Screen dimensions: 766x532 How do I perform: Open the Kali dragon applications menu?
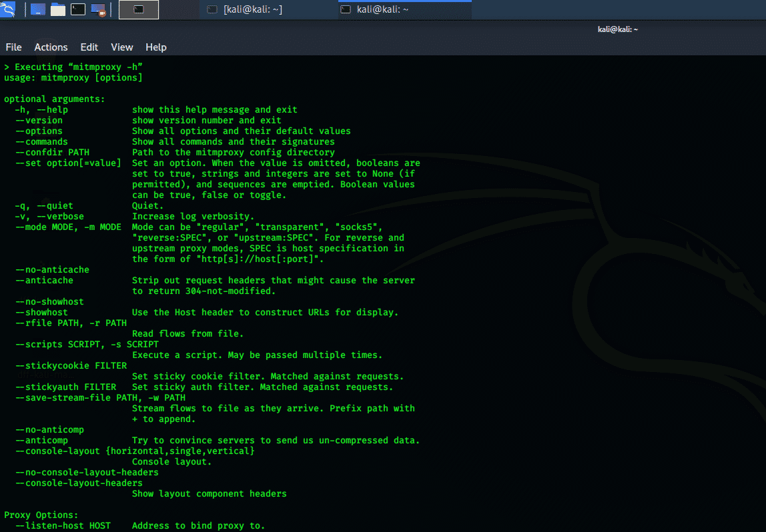[x=8, y=9]
